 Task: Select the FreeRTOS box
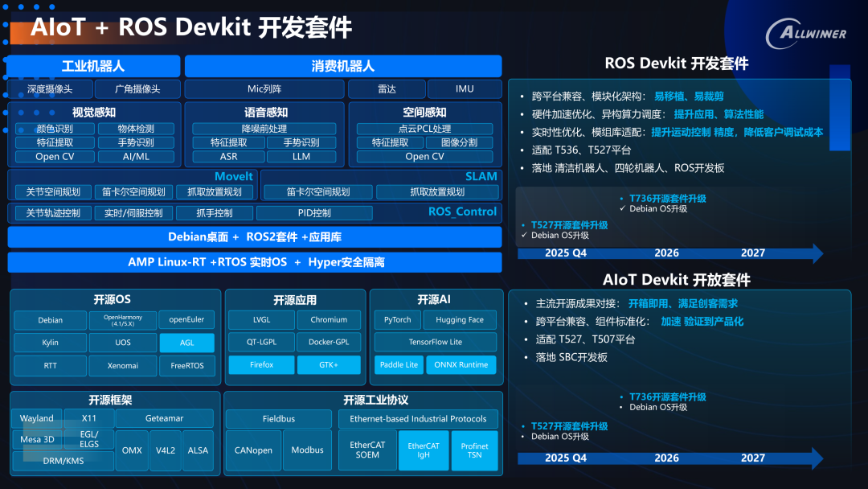tap(187, 365)
